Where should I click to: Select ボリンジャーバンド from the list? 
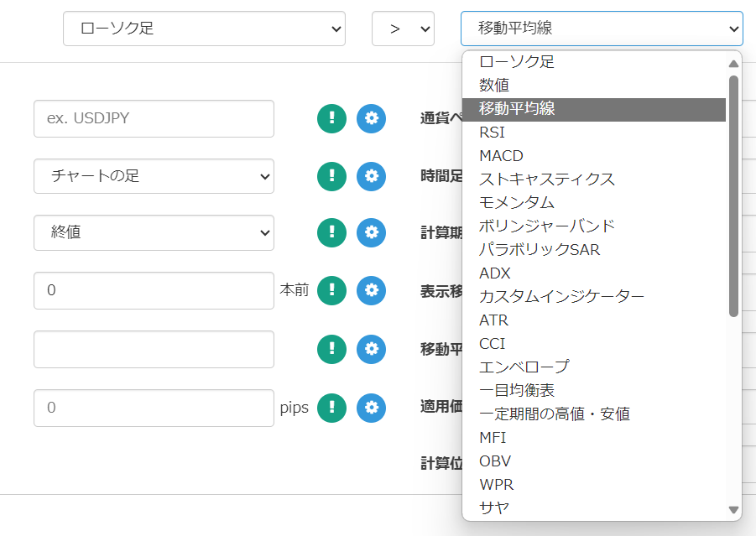[547, 226]
